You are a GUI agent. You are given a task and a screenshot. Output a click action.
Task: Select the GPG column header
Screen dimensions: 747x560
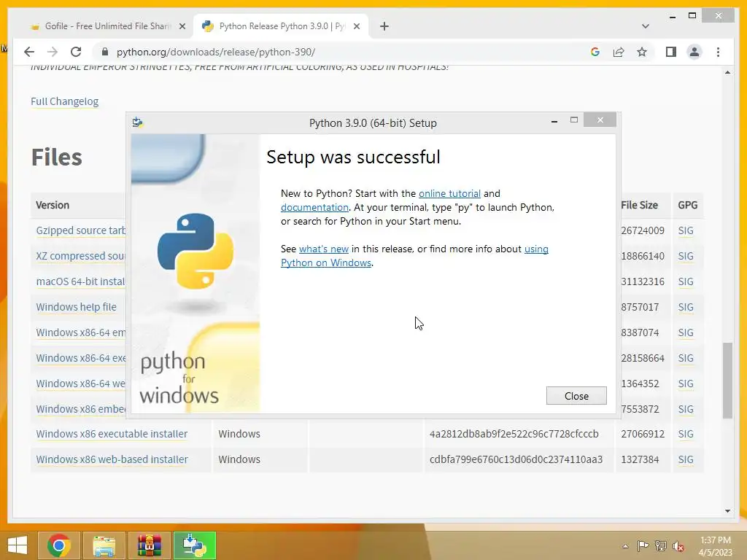tap(687, 205)
